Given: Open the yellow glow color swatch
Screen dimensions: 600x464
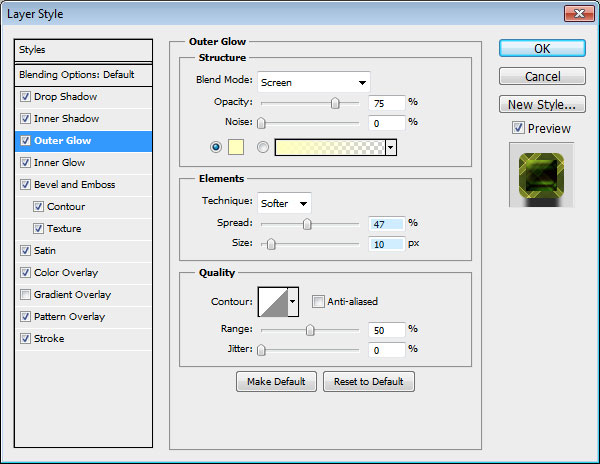Looking at the screenshot, I should point(237,147).
